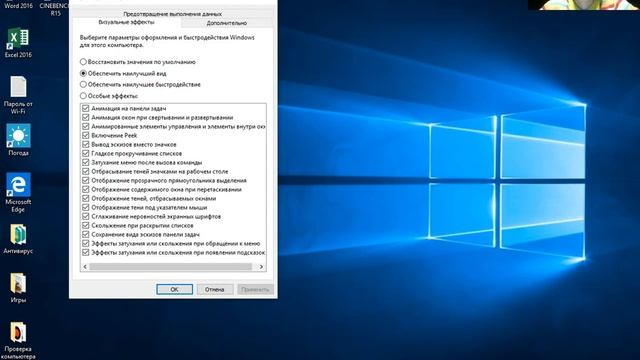Toggle Гладкое прокручивание списков checkbox
Image resolution: width=640 pixels, height=360 pixels.
[86, 153]
